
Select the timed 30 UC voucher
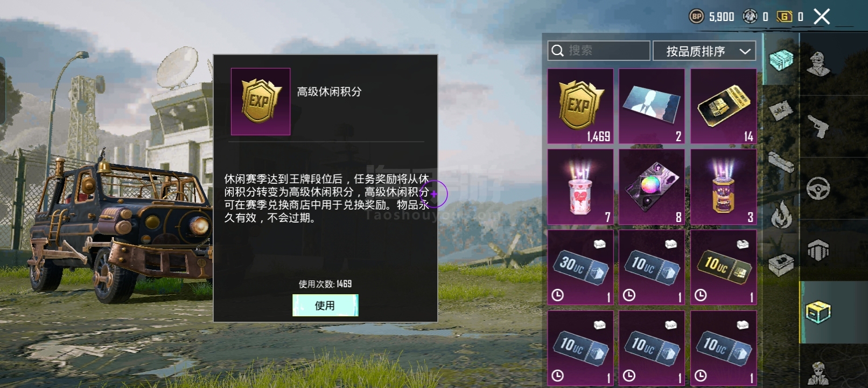580,268
